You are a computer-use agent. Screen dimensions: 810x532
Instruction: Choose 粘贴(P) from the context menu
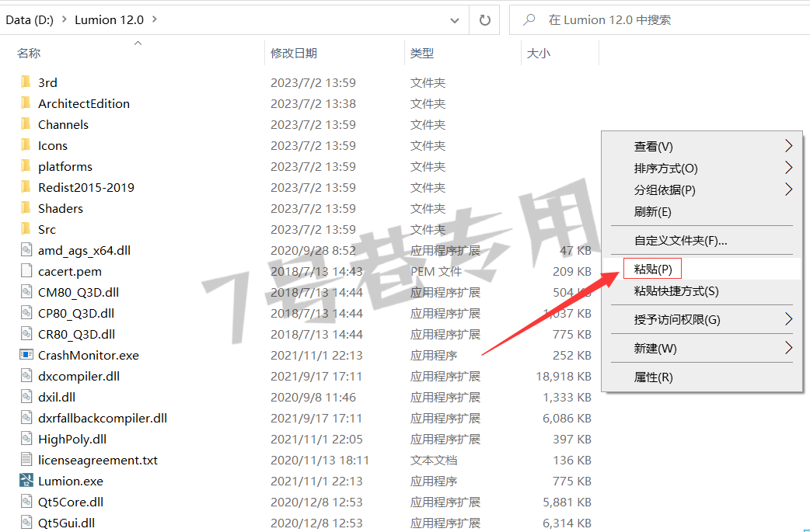[x=702, y=269]
